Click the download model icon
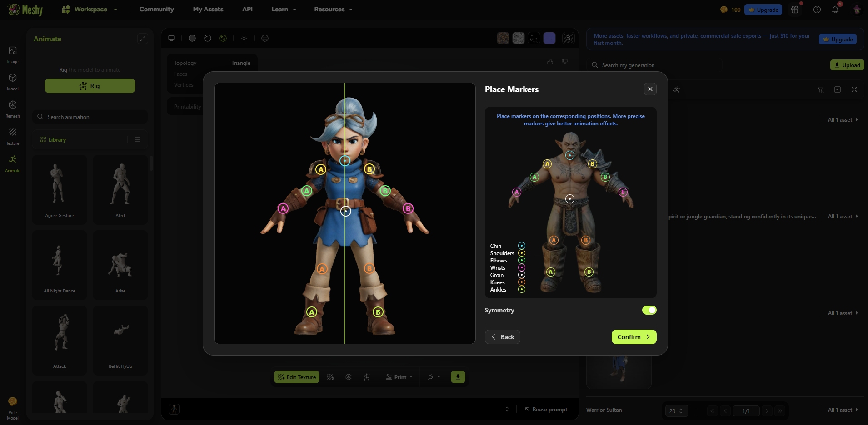 (x=458, y=377)
